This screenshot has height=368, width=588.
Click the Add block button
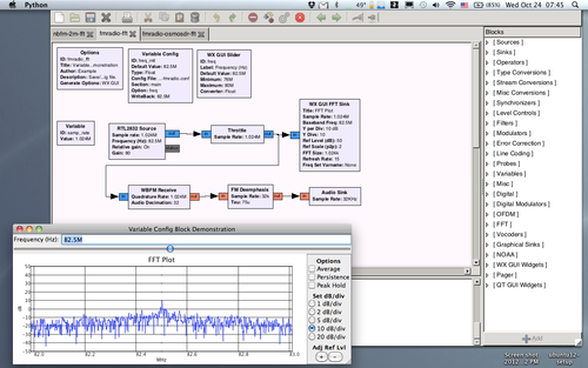pyautogui.click(x=532, y=338)
